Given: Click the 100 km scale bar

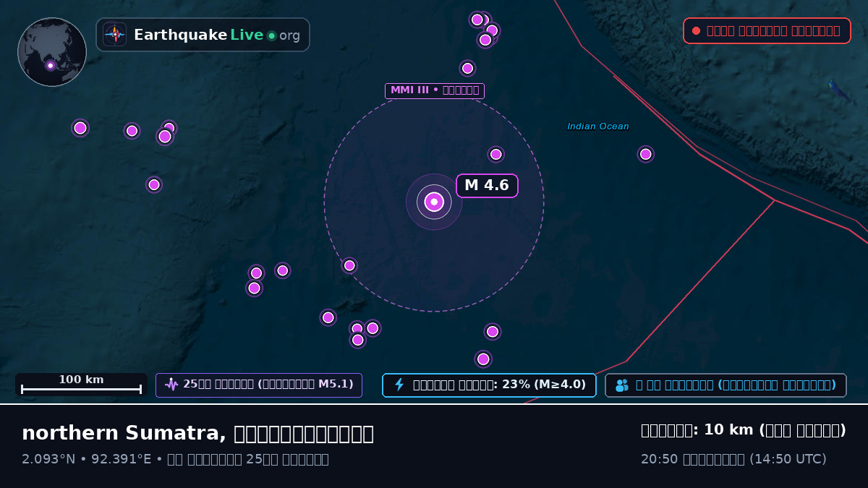Looking at the screenshot, I should pyautogui.click(x=81, y=385).
